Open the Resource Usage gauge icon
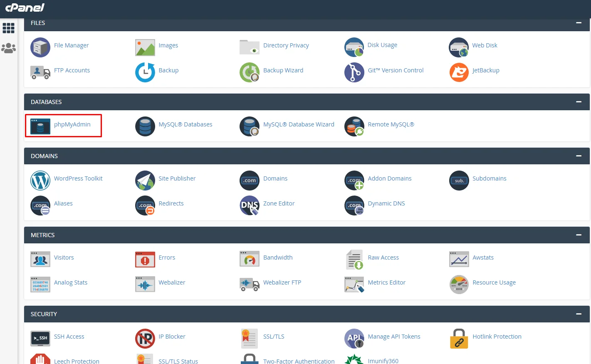 459,285
